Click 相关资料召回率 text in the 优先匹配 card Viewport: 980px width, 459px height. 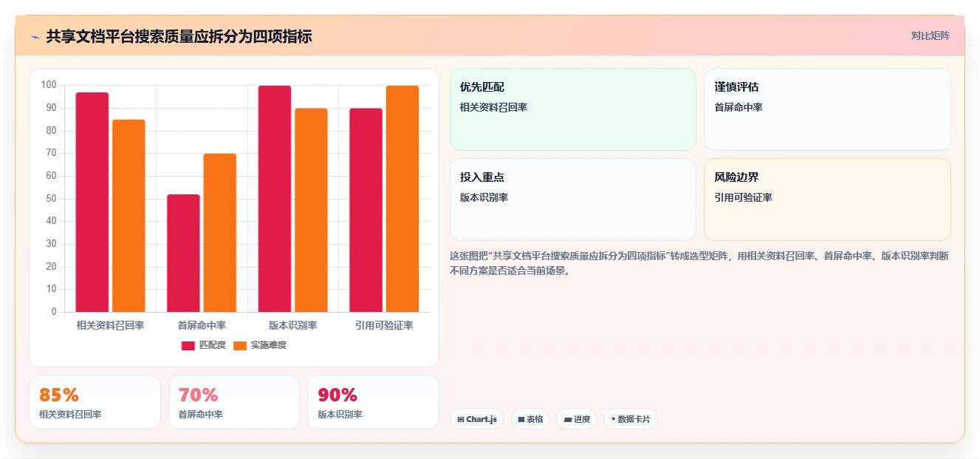click(493, 107)
